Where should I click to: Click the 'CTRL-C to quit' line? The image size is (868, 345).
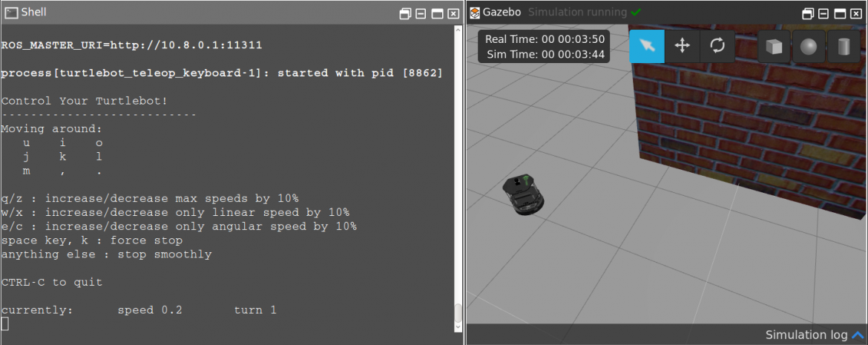click(52, 283)
